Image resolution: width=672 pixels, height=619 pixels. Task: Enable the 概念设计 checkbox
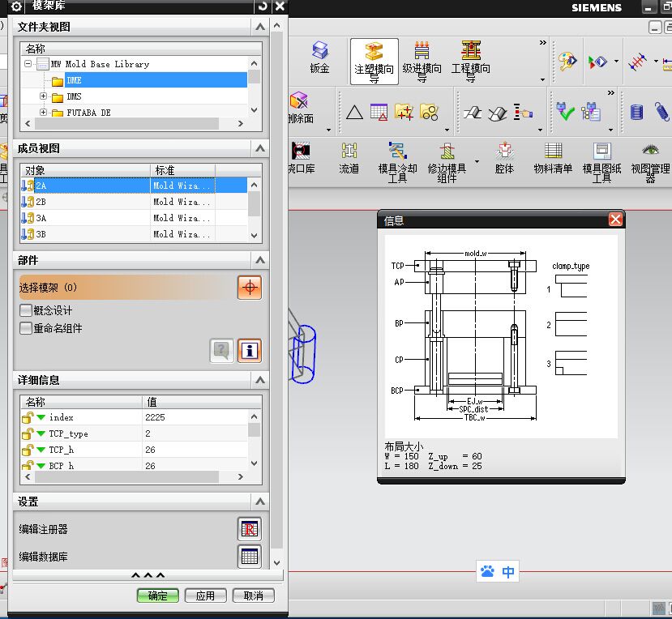26,309
